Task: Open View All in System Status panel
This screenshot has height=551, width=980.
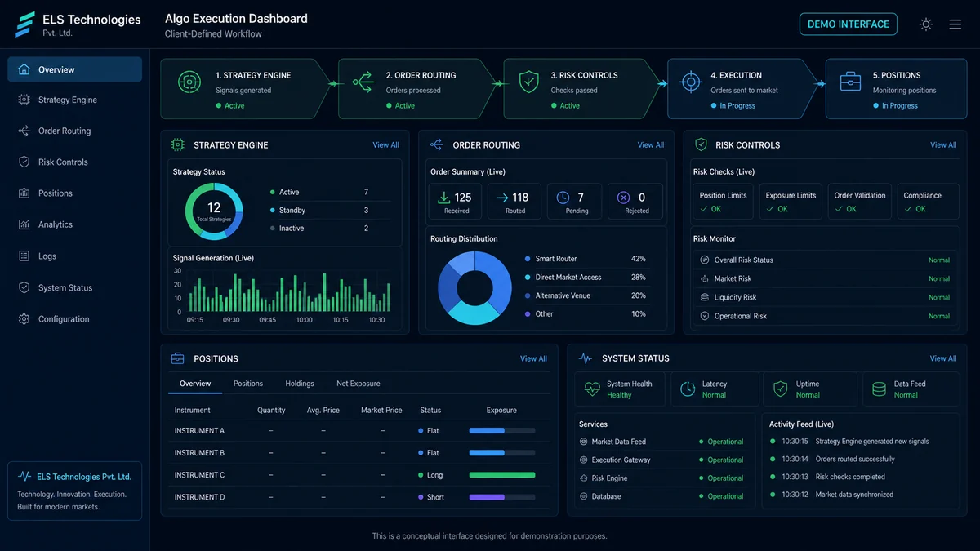Action: pos(943,358)
